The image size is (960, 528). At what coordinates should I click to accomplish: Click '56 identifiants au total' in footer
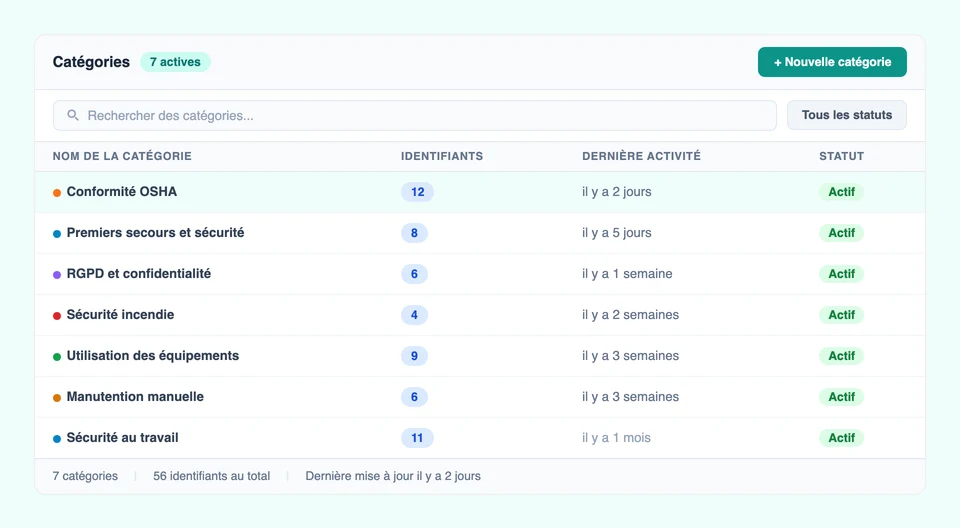(211, 476)
